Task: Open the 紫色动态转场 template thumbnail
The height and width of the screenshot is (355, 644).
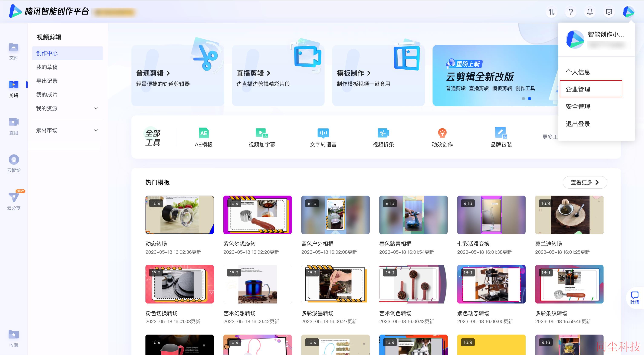Action: click(491, 284)
